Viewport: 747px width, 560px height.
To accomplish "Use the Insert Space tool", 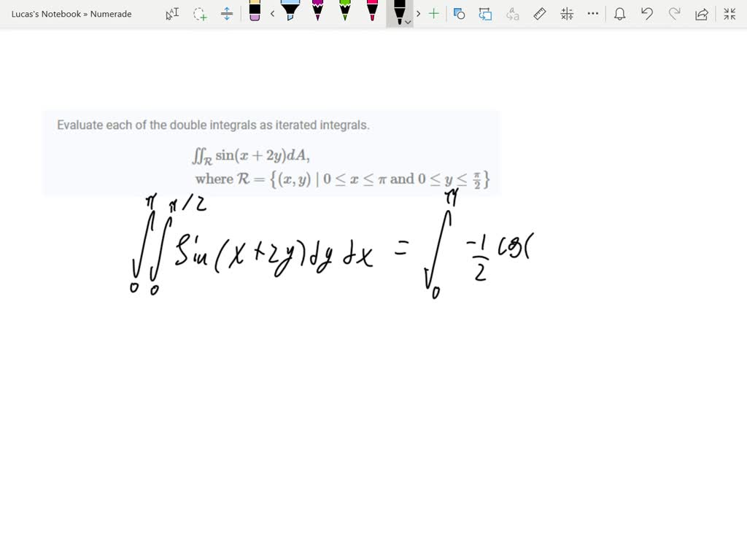I will coord(228,13).
